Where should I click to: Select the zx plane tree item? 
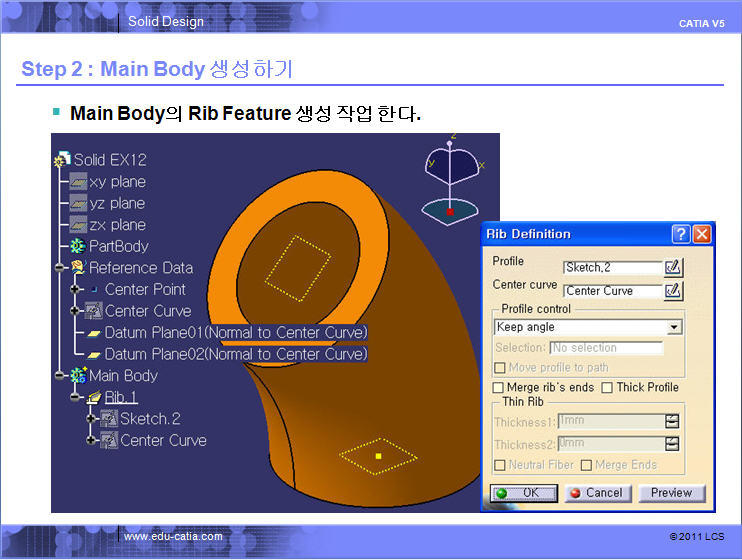point(117,225)
